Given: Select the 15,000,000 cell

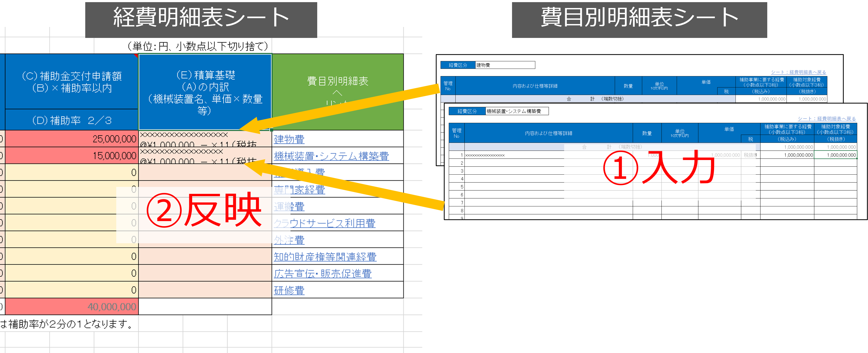Looking at the screenshot, I should point(71,156).
